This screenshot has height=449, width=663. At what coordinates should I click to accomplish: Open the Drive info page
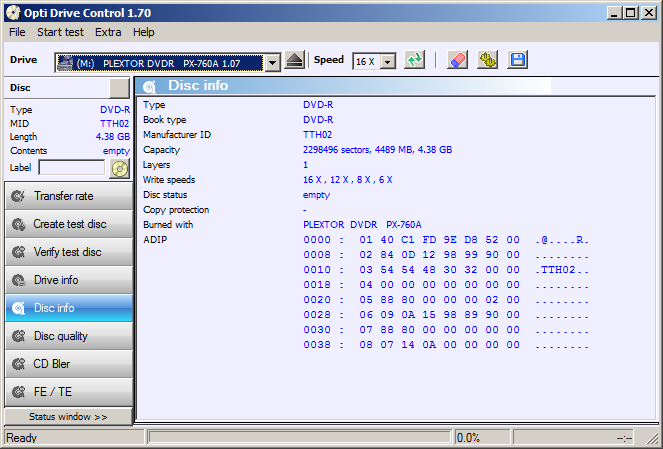69,280
